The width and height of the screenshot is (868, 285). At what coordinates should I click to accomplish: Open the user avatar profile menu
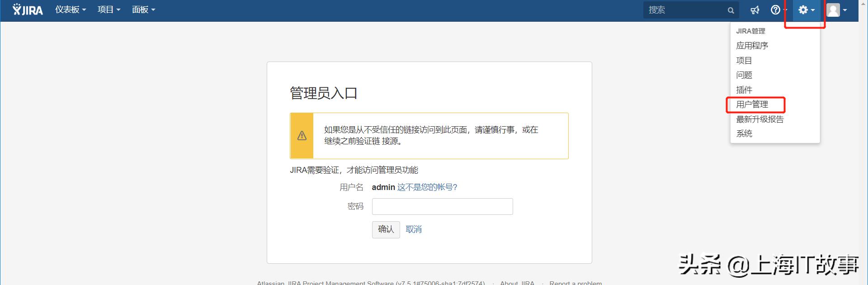tap(836, 10)
